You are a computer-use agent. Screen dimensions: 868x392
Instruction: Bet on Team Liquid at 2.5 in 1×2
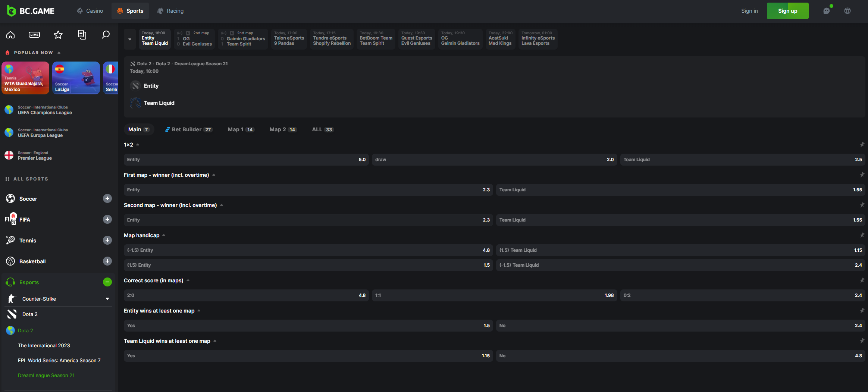(x=743, y=159)
